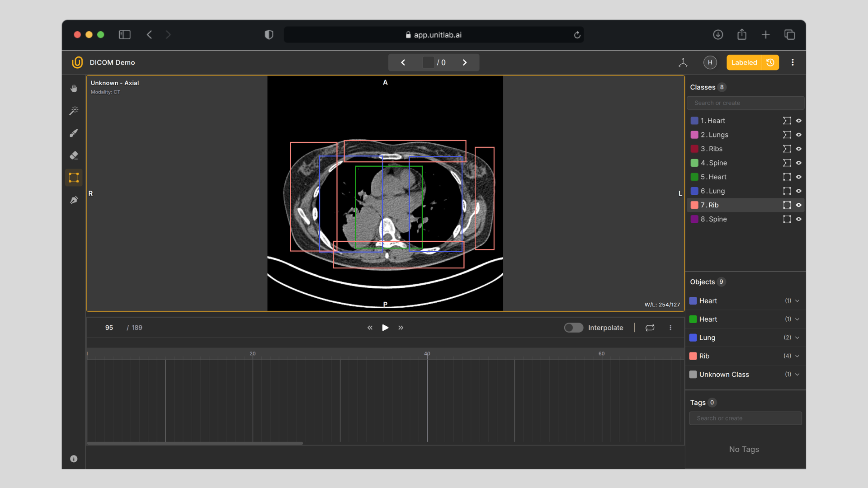Click the green Heart class color swatch
Screen dimensions: 868x488
click(x=695, y=177)
